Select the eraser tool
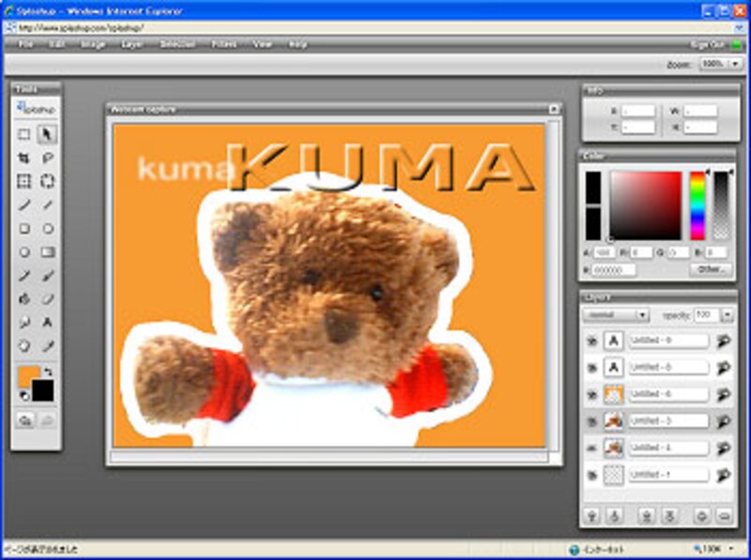The height and width of the screenshot is (560, 751). (x=48, y=298)
